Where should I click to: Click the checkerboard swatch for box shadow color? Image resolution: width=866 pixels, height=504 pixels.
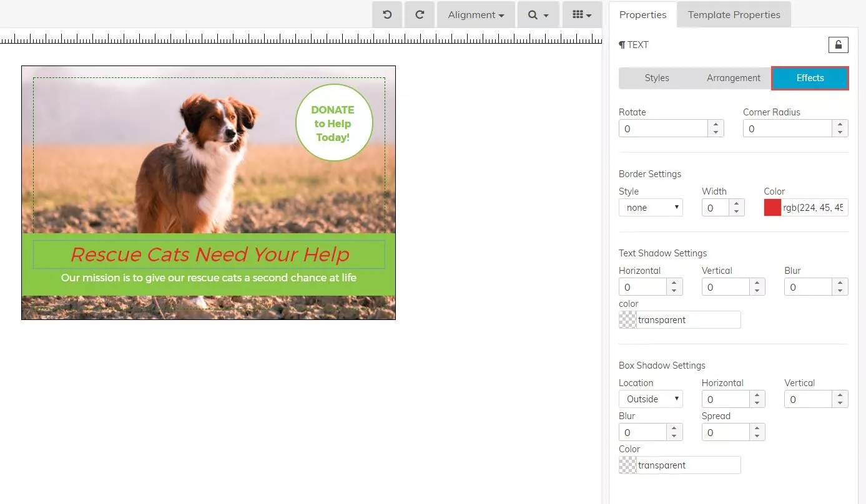[626, 465]
